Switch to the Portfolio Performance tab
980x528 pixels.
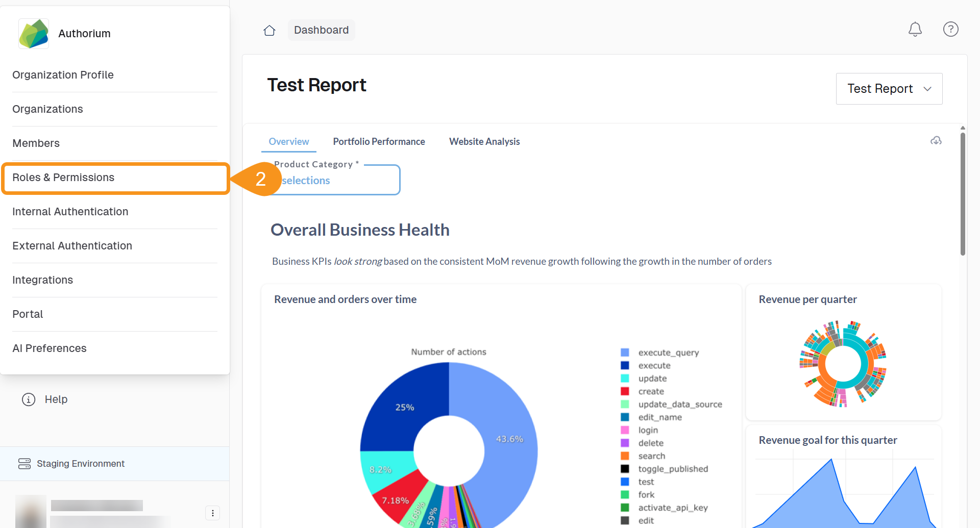coord(379,142)
